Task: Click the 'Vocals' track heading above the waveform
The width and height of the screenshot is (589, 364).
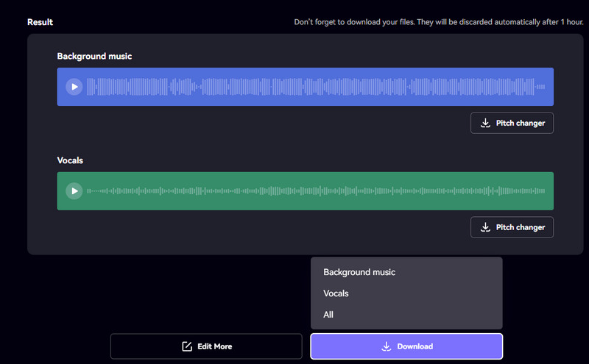Action: point(70,160)
